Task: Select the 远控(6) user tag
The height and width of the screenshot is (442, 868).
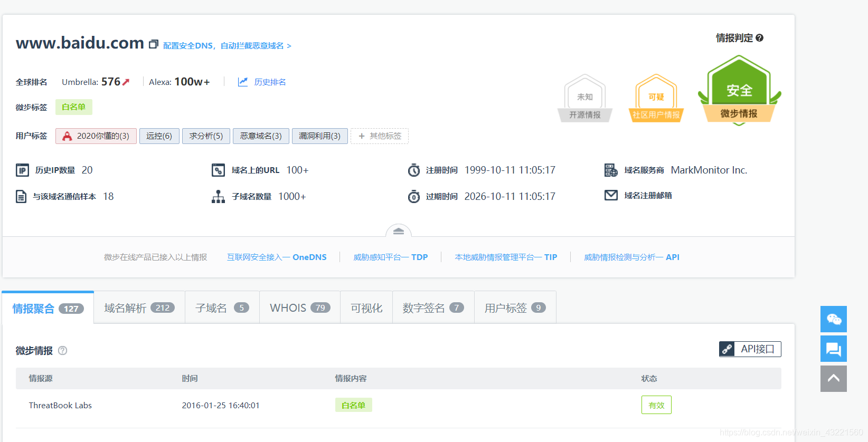Action: click(159, 136)
